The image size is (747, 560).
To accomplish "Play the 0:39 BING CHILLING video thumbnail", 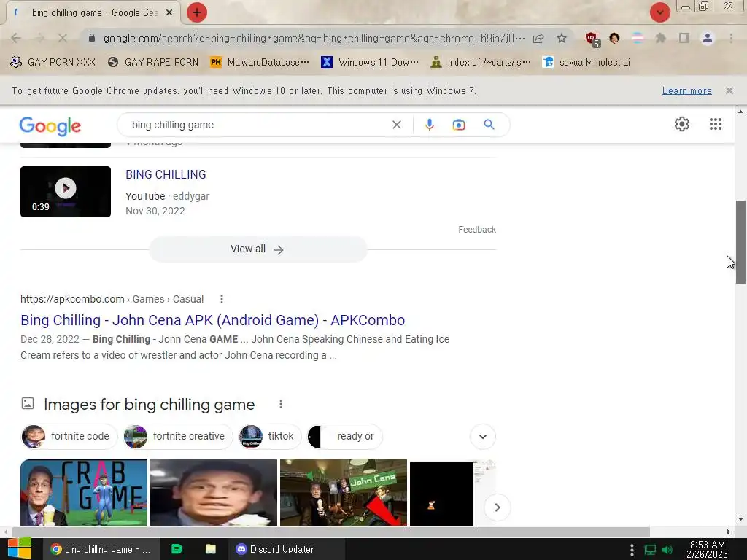I will [66, 192].
